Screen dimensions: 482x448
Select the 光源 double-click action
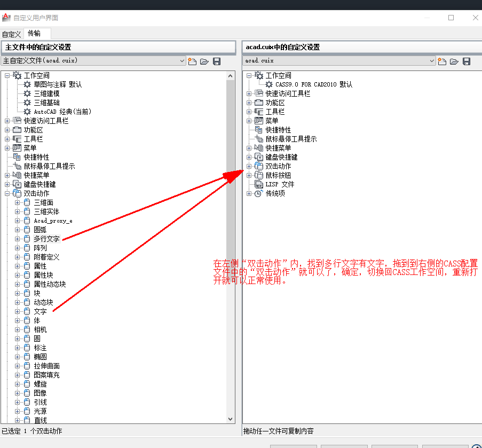pos(40,411)
